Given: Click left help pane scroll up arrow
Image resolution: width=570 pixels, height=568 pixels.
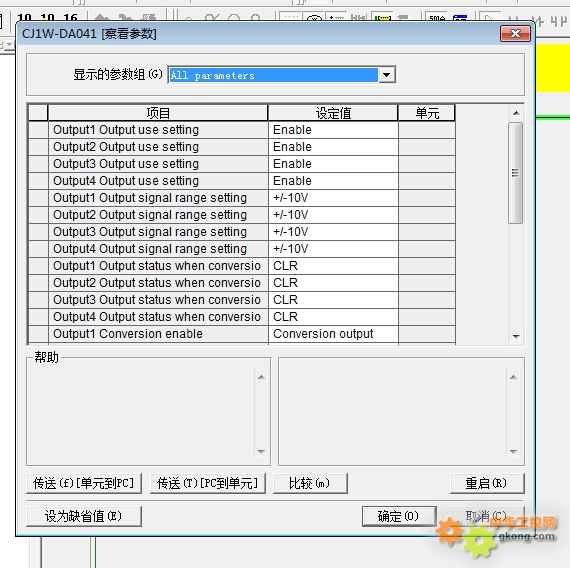Looking at the screenshot, I should click(x=261, y=377).
